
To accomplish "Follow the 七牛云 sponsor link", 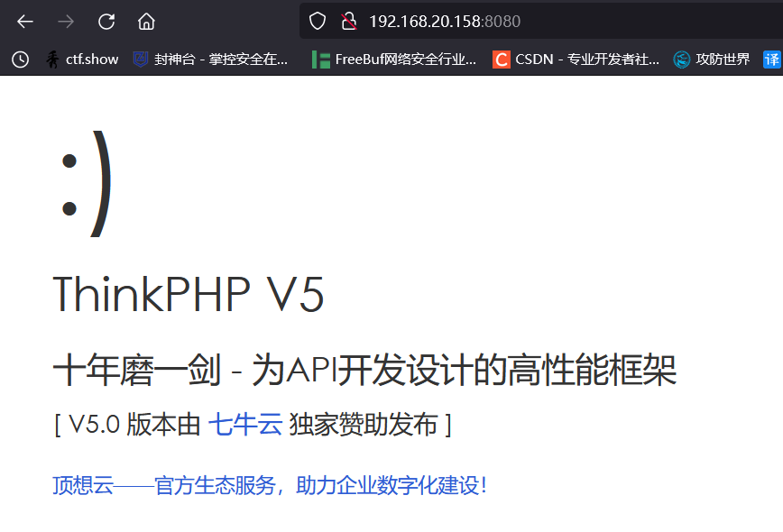I will (245, 425).
